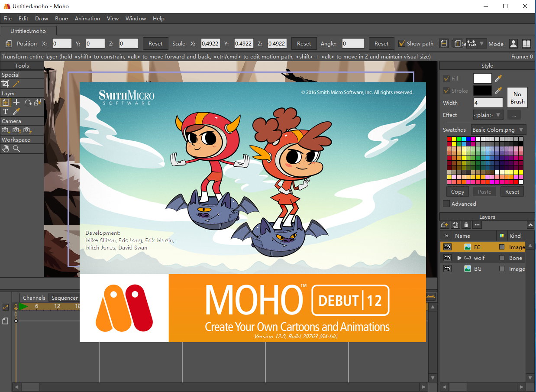The image size is (536, 392).
Task: Click the Position X input field
Action: 62,43
